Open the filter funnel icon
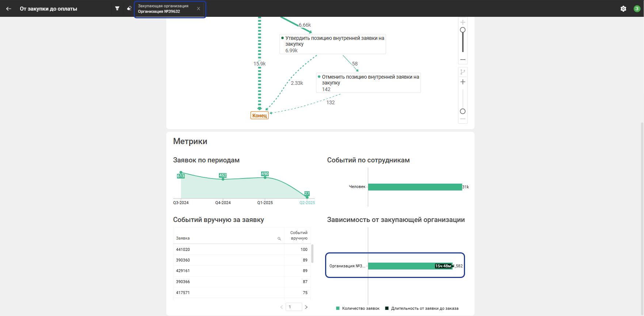 click(x=117, y=8)
